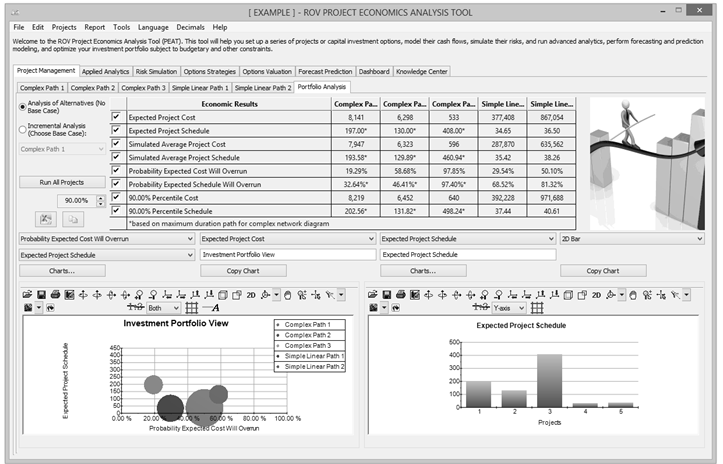Image resolution: width=723 pixels, height=464 pixels.
Task: Select Analysis of Alternatives radio button
Action: pos(22,107)
